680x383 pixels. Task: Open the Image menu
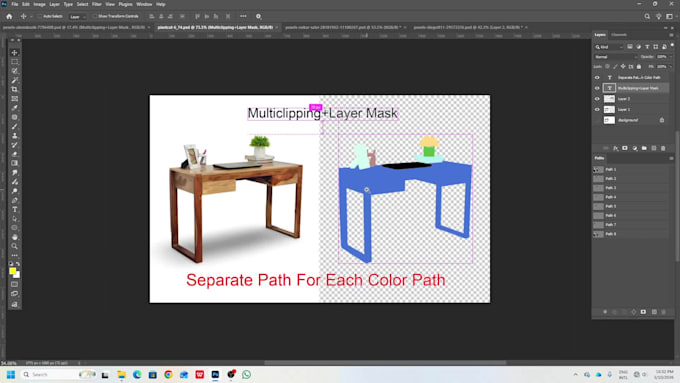[39, 4]
